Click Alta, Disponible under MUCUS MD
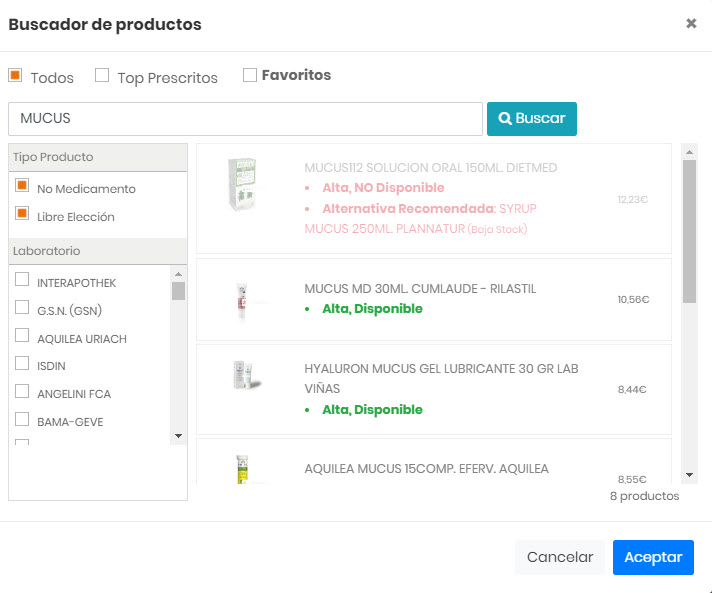 coord(372,309)
